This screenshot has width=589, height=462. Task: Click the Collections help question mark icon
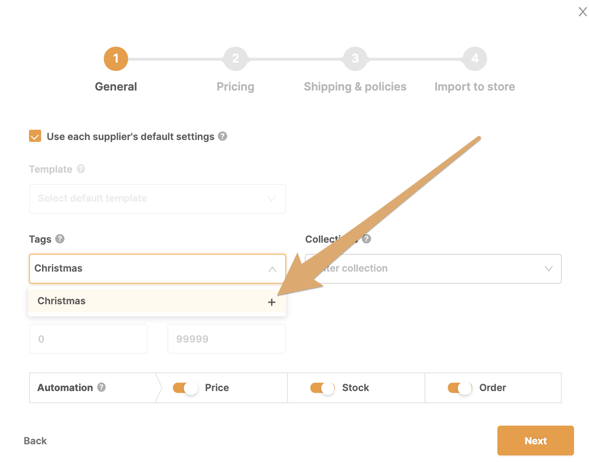[367, 239]
